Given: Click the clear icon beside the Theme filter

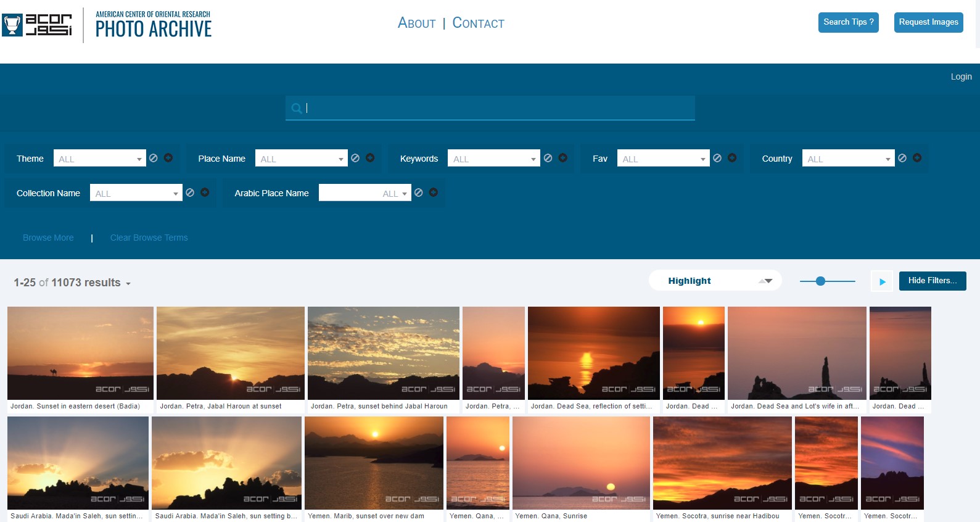Looking at the screenshot, I should pos(154,158).
